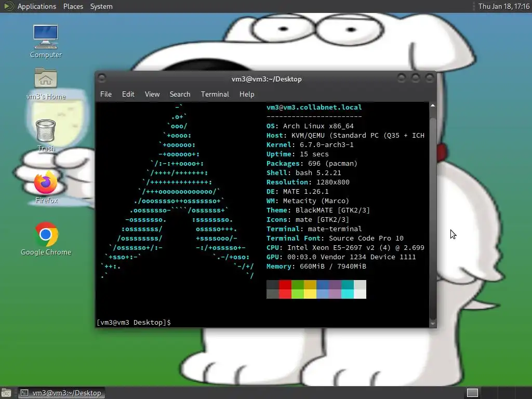Screen dimensions: 532x399
Task: Maximize the terminal window
Action: click(x=415, y=78)
